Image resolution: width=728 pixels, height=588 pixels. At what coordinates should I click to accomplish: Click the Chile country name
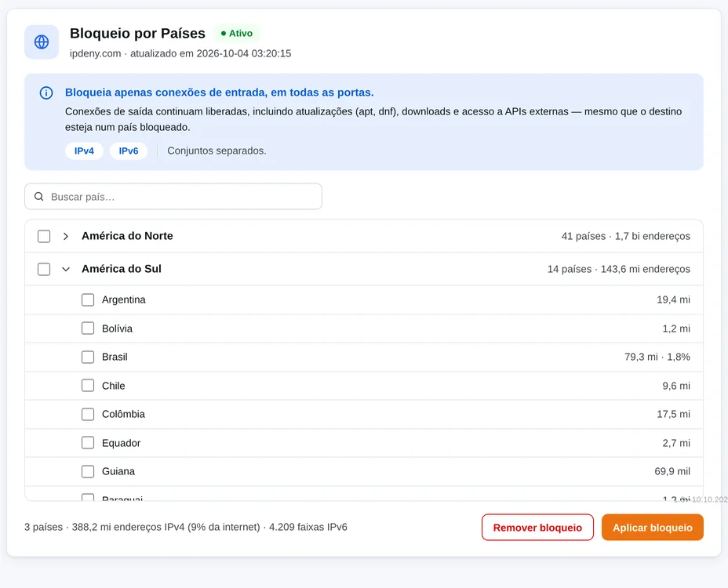[114, 386]
